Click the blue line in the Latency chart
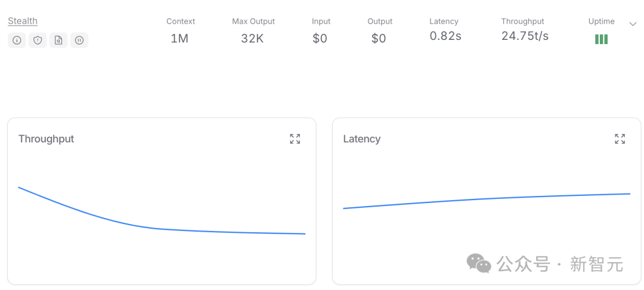 pos(477,199)
